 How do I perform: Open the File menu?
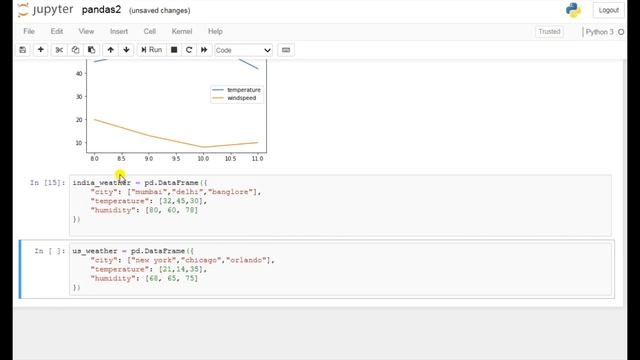tap(29, 31)
